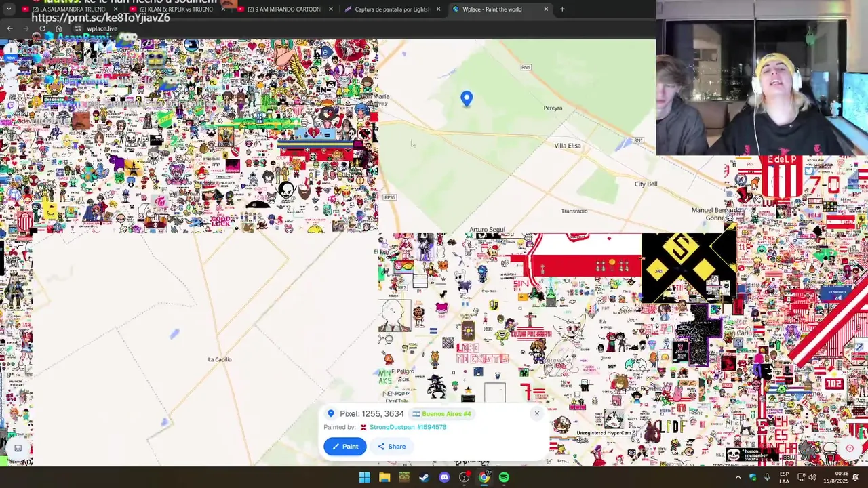Viewport: 868px width, 488px height.
Task: Click the RN1 road marker near Pereyra
Action: coord(526,67)
